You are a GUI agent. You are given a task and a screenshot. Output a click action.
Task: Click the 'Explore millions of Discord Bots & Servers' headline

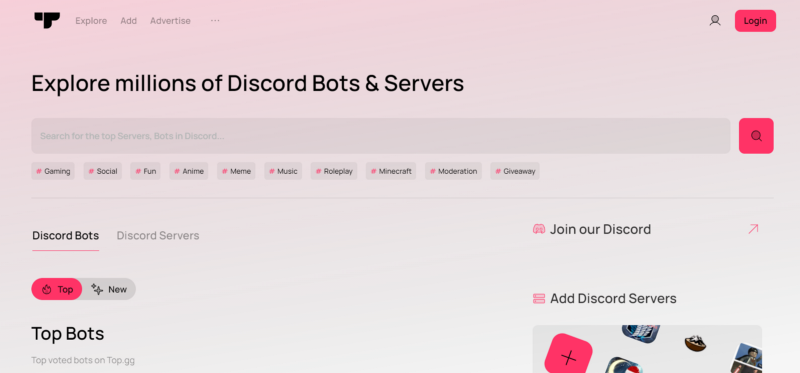[x=247, y=84]
